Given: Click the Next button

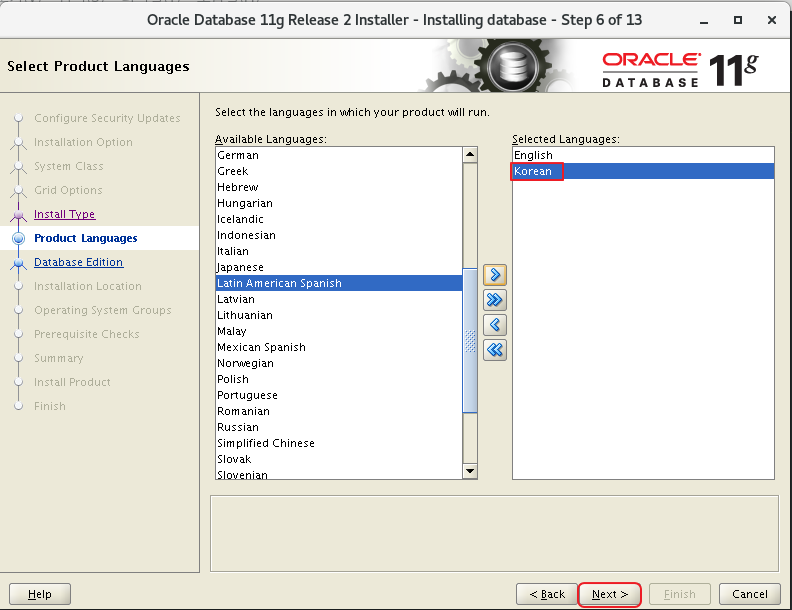Looking at the screenshot, I should [610, 594].
